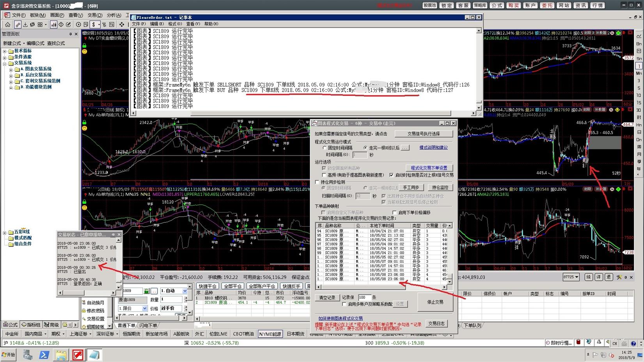Toggle the candlestick chart toolbar icon
The height and width of the screenshot is (362, 644).
(53, 25)
